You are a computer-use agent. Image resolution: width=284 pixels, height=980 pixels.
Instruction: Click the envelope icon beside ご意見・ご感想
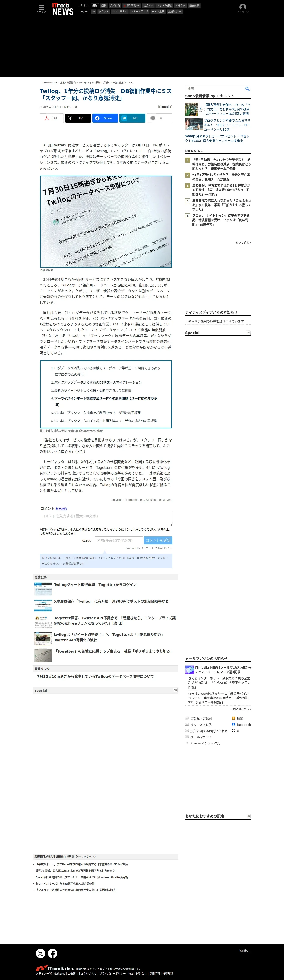coord(187,718)
